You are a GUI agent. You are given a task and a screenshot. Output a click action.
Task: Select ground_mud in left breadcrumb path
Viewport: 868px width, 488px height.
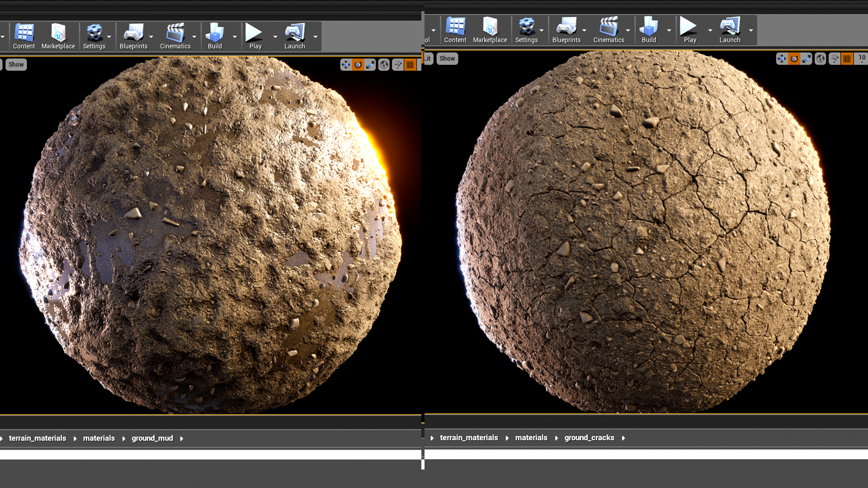(152, 438)
